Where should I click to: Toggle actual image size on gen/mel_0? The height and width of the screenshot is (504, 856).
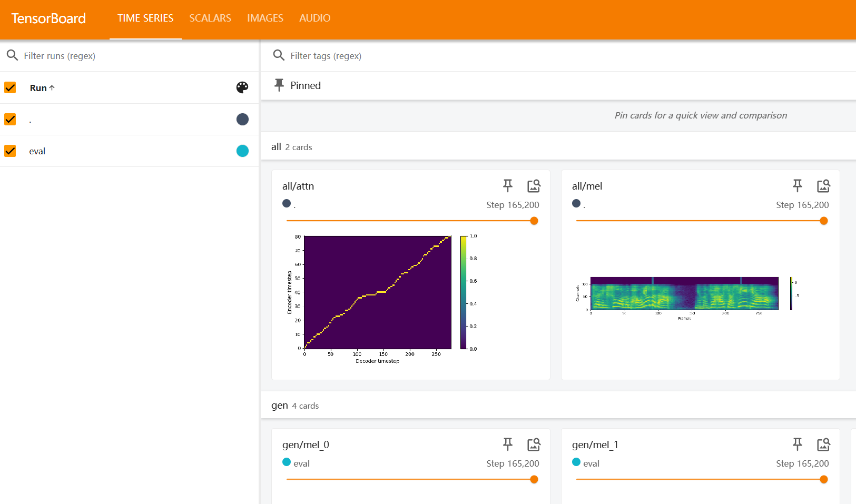click(x=534, y=444)
